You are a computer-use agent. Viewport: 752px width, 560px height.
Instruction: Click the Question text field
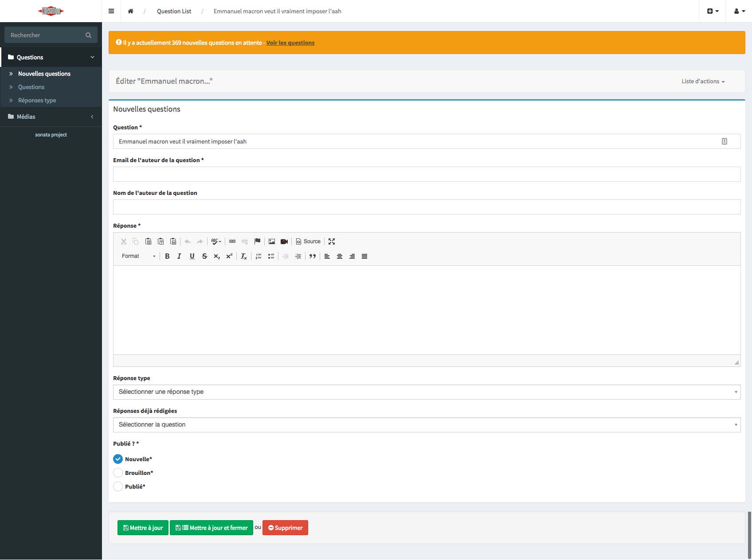point(427,141)
